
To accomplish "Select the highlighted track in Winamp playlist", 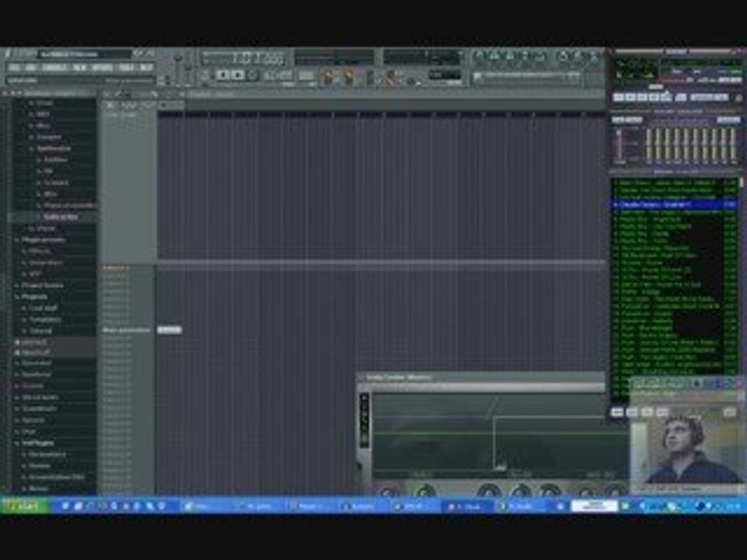I will coord(674,205).
